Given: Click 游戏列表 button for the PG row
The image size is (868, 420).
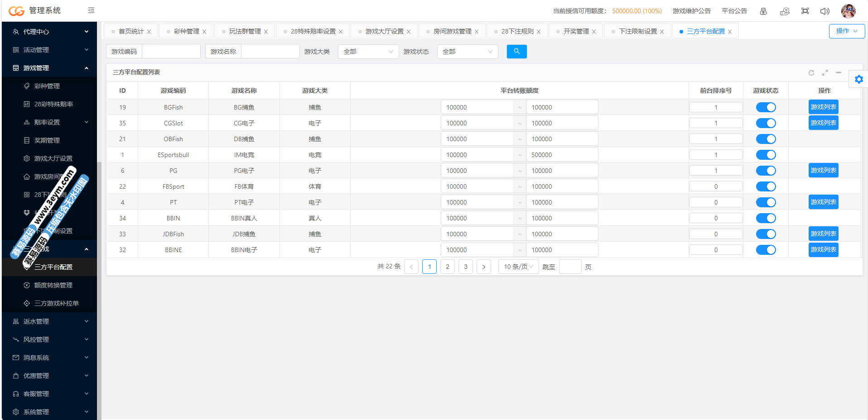Looking at the screenshot, I should coord(823,171).
